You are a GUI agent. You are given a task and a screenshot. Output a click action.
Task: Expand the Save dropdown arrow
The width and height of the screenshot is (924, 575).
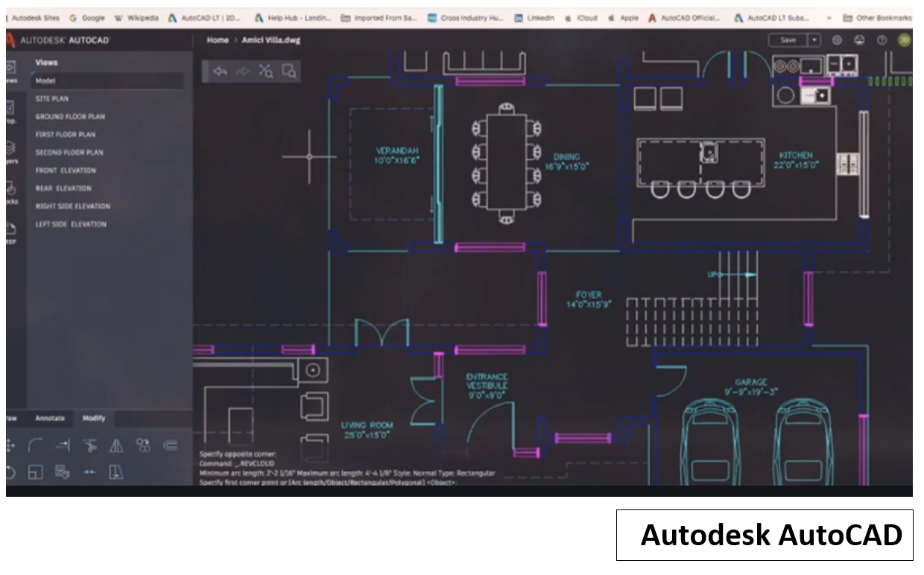pos(814,40)
